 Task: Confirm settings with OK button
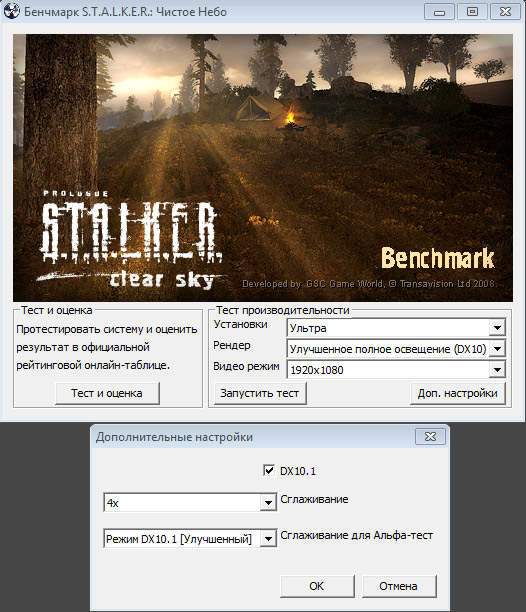(317, 586)
